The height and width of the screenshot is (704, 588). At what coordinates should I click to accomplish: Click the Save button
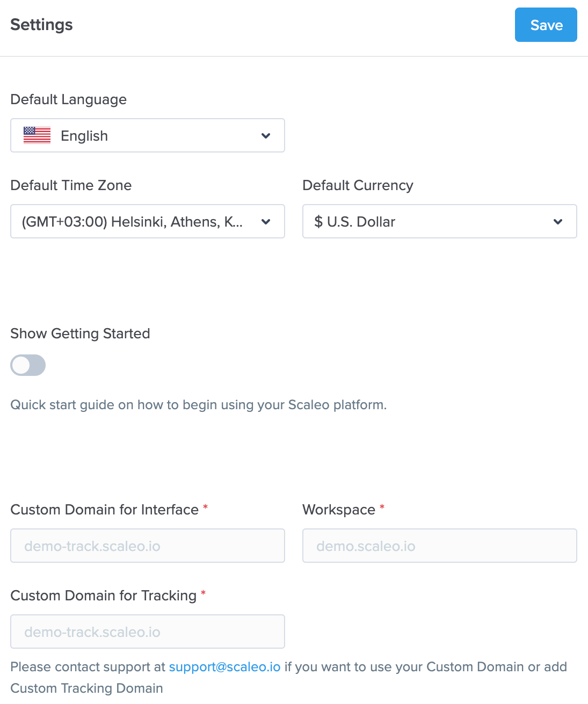click(546, 25)
